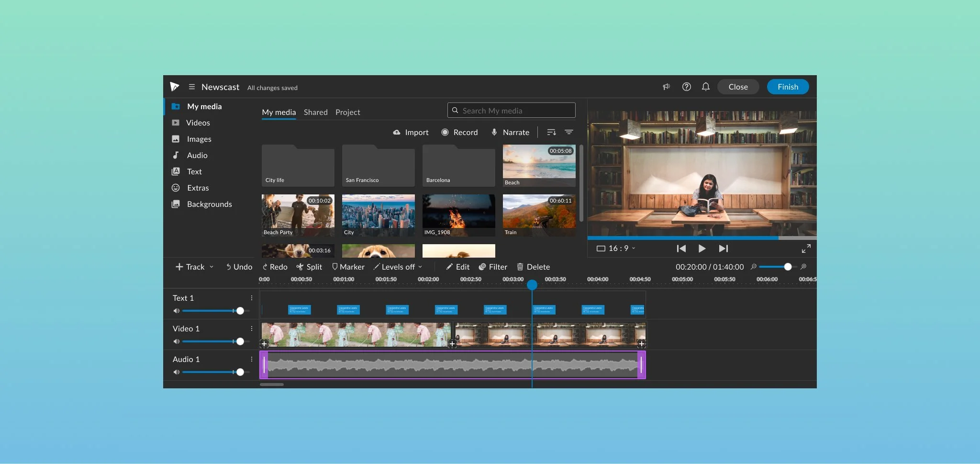The image size is (980, 464).
Task: Click the Import button
Action: (411, 132)
